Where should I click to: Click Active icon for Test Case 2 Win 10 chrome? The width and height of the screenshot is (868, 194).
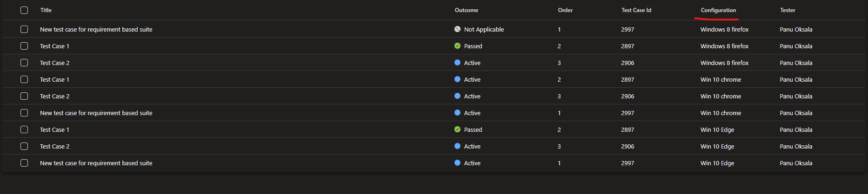(457, 96)
